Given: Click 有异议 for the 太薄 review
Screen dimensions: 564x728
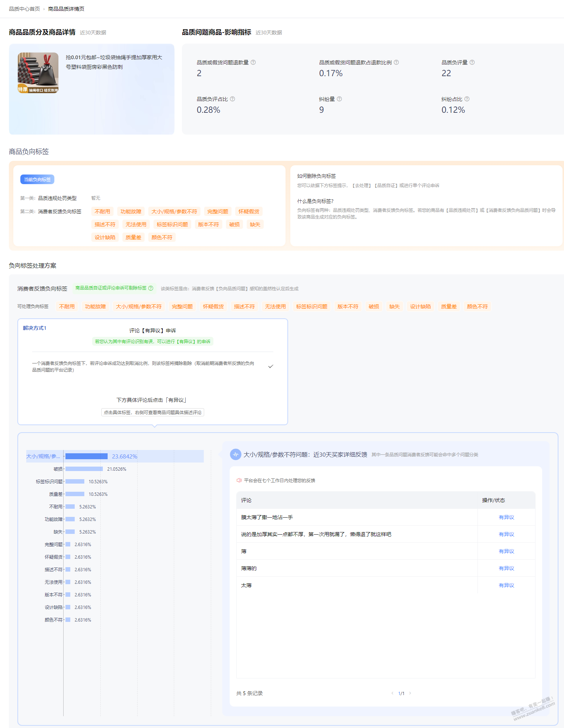Looking at the screenshot, I should pyautogui.click(x=506, y=585).
